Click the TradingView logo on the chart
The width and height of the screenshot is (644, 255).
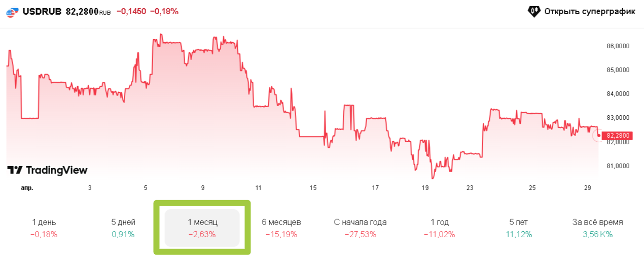point(47,170)
